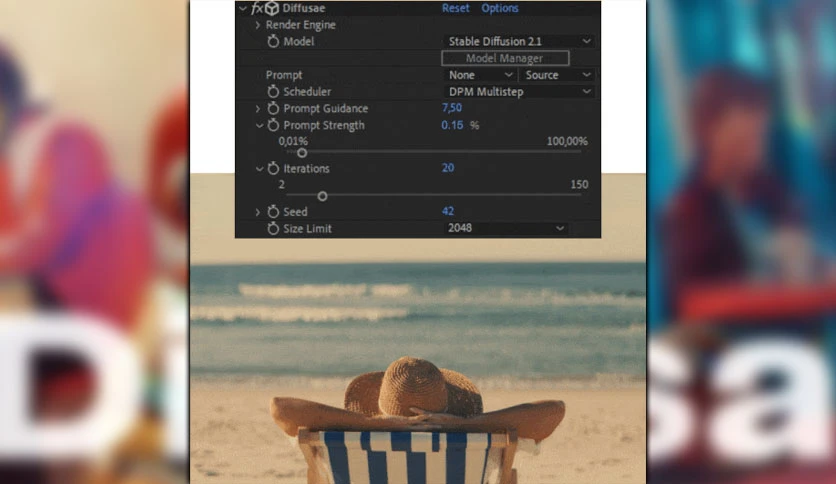
Task: Click the Prompt Guidance value 7,50
Action: (452, 108)
